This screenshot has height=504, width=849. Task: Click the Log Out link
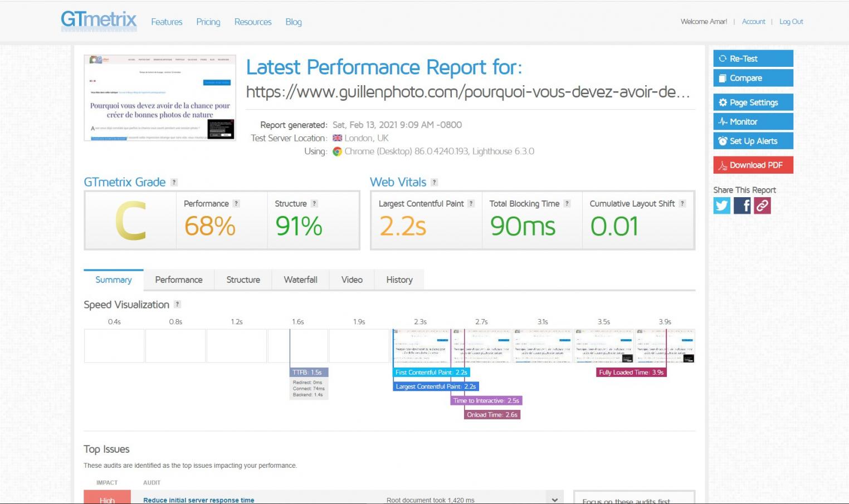(791, 22)
